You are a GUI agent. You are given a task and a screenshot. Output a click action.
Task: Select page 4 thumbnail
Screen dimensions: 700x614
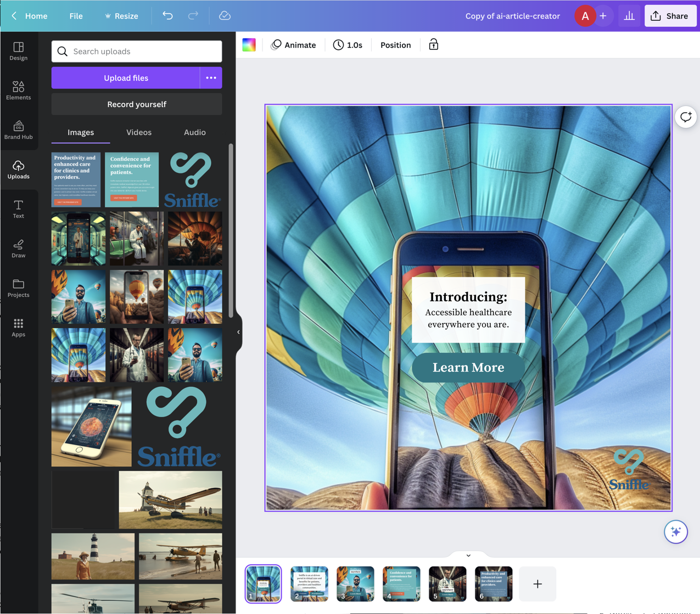(x=401, y=584)
